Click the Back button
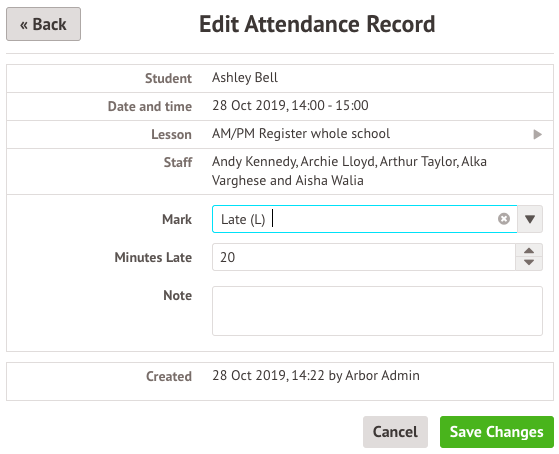This screenshot has width=559, height=454. 43,24
